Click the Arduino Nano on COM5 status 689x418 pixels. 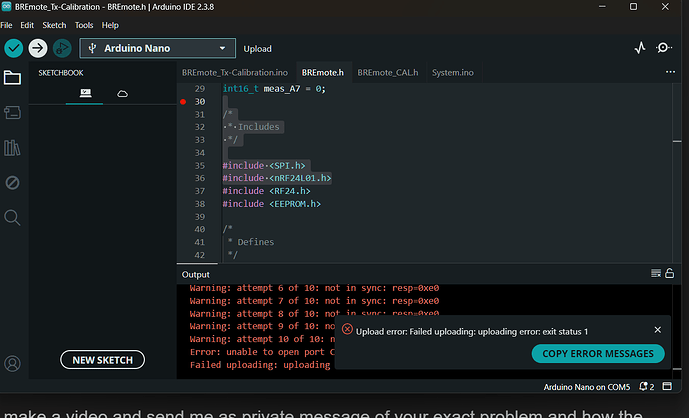(x=587, y=387)
